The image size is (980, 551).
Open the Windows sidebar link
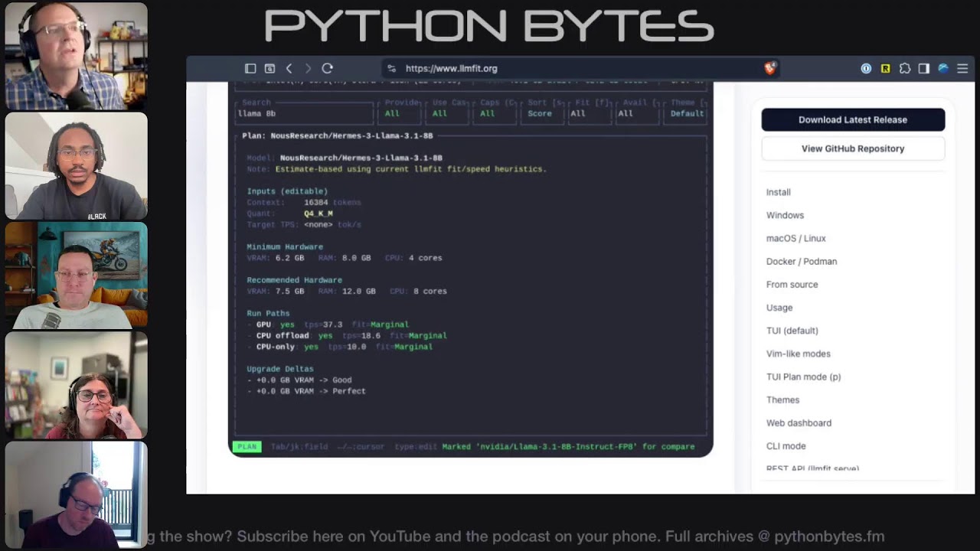click(785, 215)
